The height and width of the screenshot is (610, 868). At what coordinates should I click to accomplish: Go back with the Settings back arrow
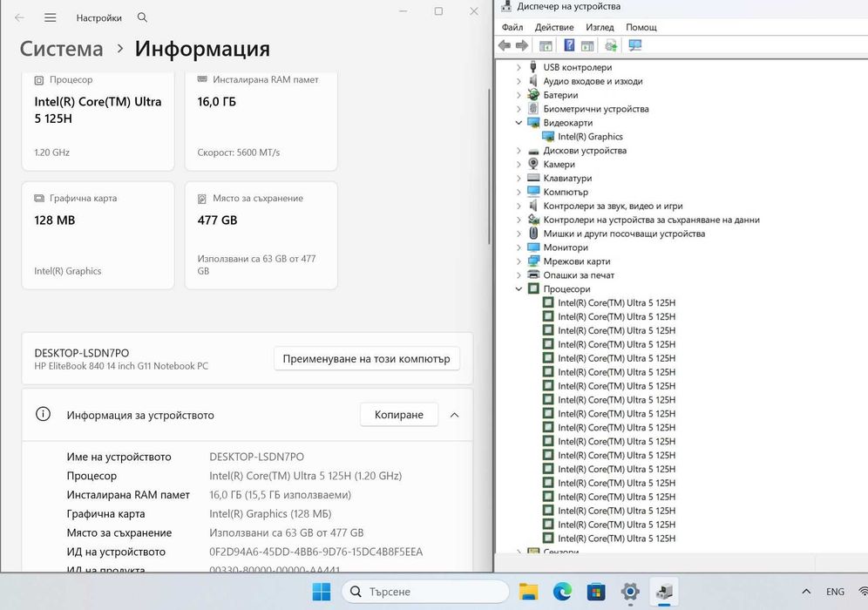pyautogui.click(x=19, y=17)
